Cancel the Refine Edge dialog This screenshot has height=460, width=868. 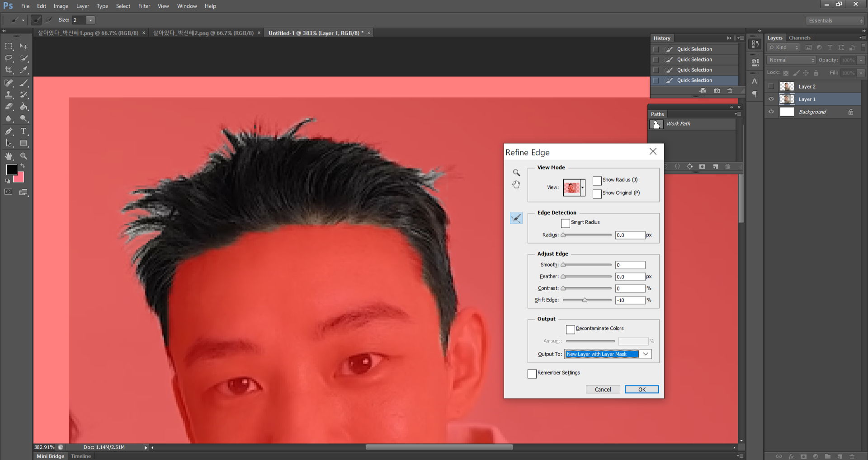[x=603, y=389]
